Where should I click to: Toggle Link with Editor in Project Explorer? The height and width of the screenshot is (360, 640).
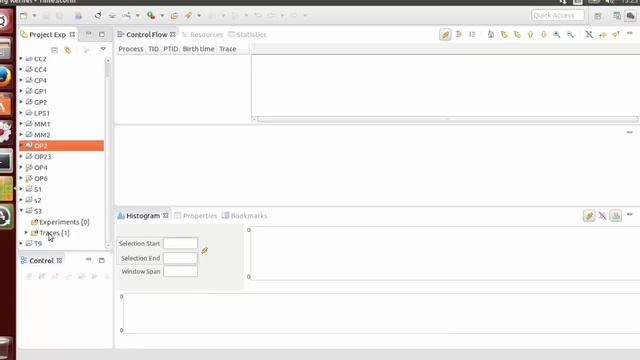pos(68,50)
